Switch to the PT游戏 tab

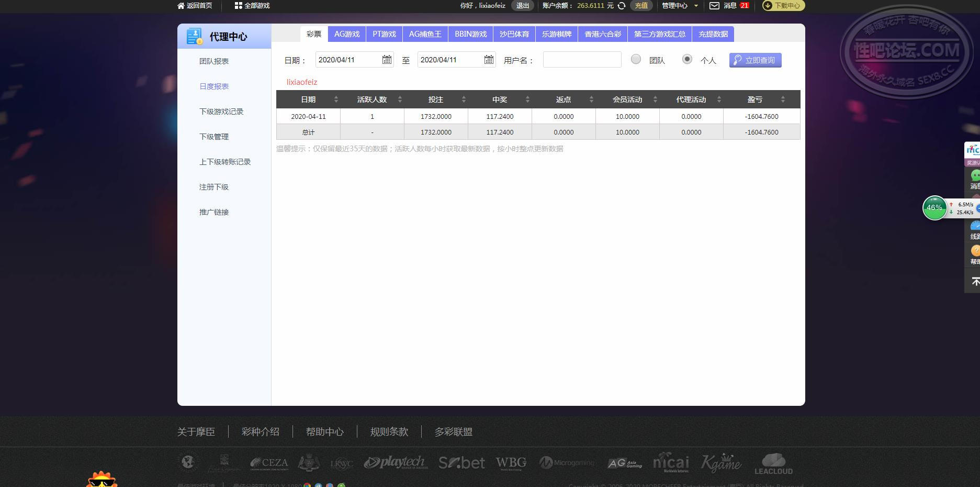point(384,34)
